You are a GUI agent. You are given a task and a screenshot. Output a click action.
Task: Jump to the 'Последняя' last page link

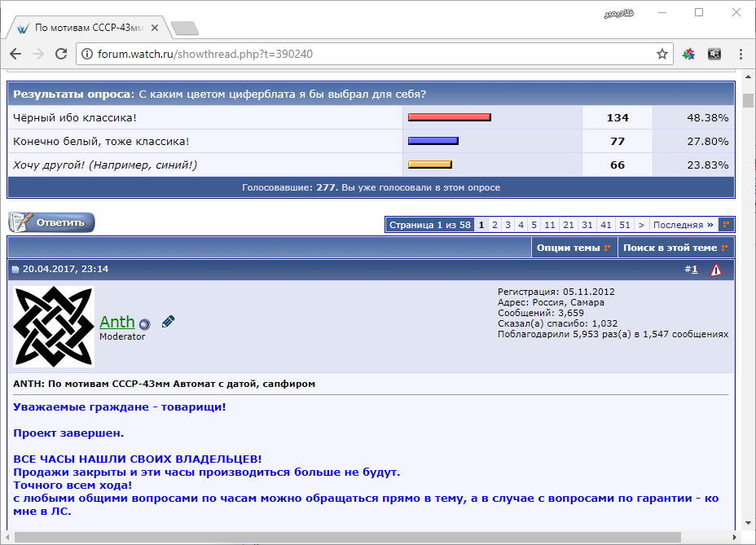click(682, 225)
